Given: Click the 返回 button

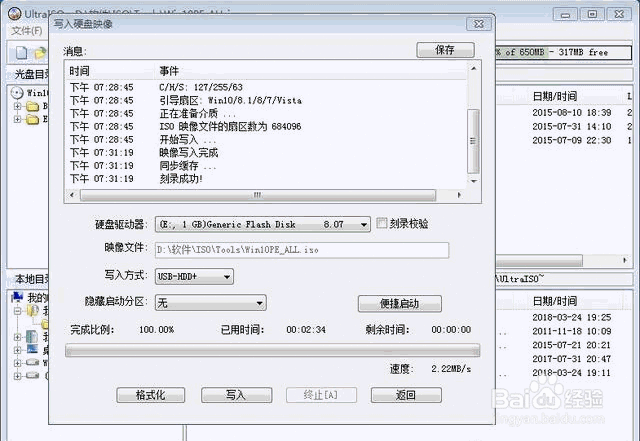Looking at the screenshot, I should coord(406,395).
